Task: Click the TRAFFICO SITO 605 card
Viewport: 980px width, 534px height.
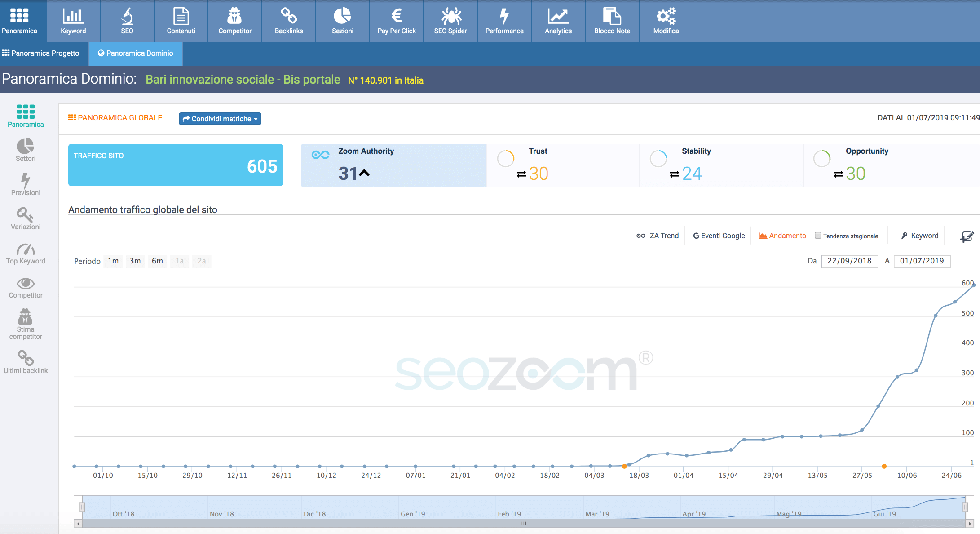Action: (x=176, y=165)
